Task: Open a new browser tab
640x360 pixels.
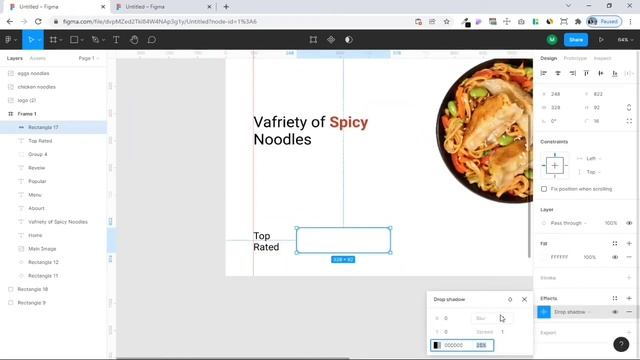Action: pyautogui.click(x=226, y=7)
